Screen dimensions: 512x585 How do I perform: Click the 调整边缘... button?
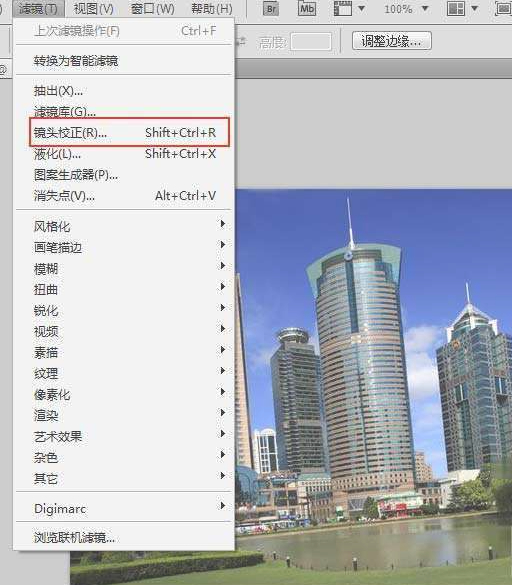(391, 41)
